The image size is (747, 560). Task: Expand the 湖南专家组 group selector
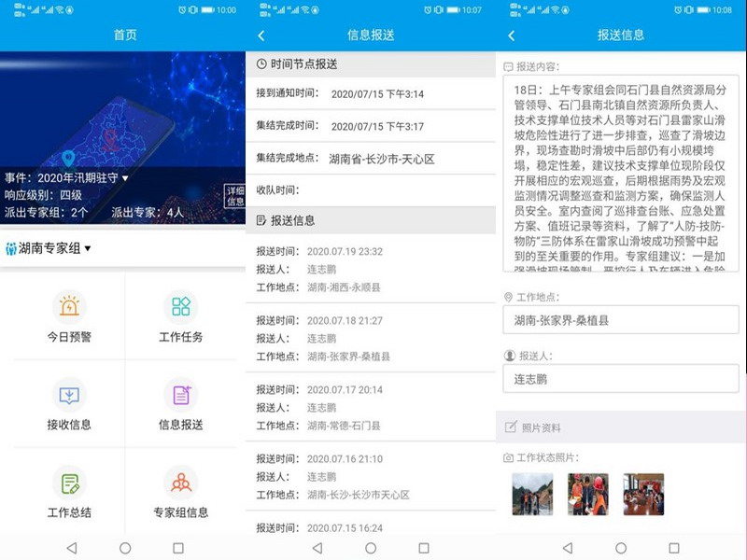pos(88,248)
